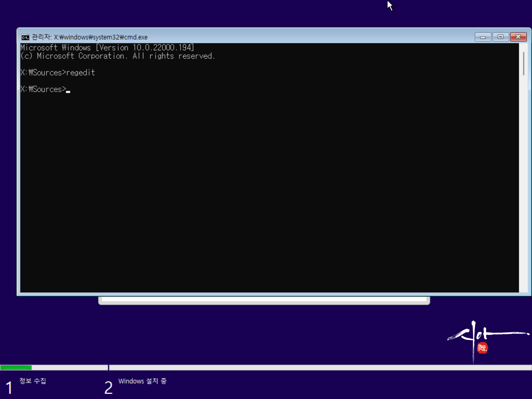
Task: Maximize the cmd.exe window
Action: [500, 37]
